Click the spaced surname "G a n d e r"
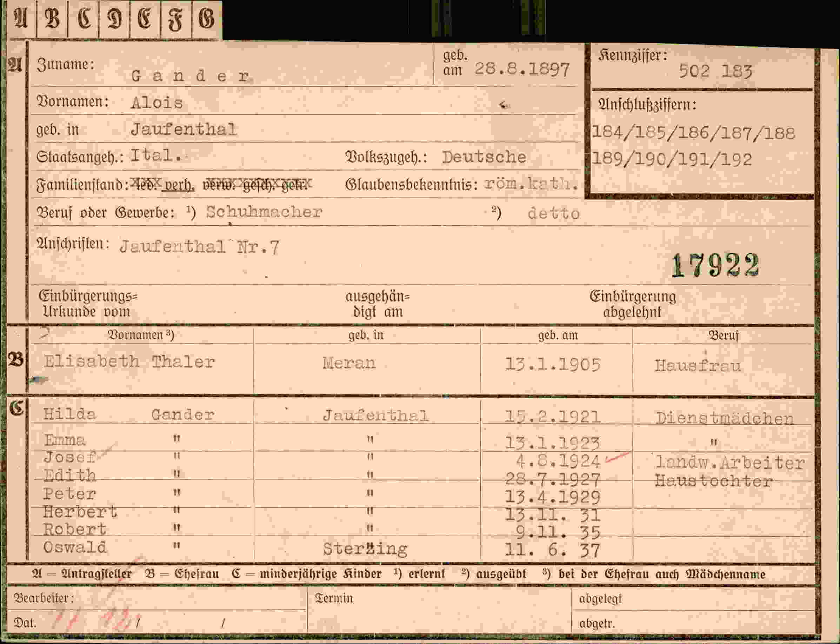 [x=191, y=76]
